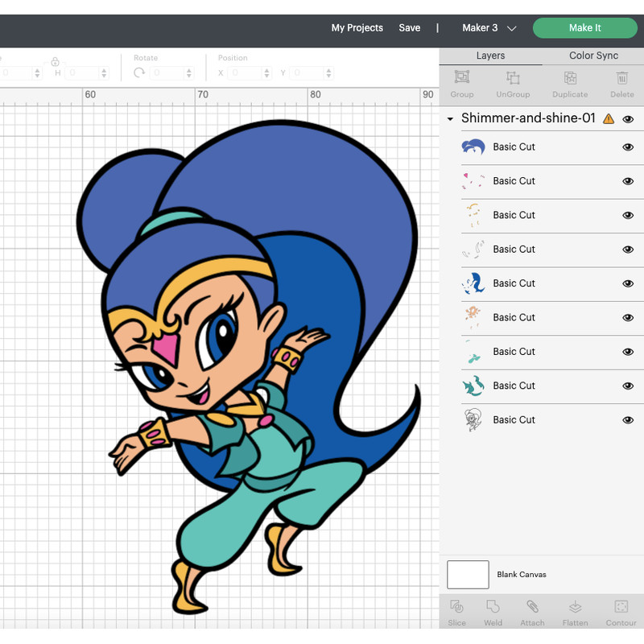This screenshot has height=644, width=644.
Task: Toggle visibility of the Shimmer-and-shine-01 group
Action: [629, 118]
